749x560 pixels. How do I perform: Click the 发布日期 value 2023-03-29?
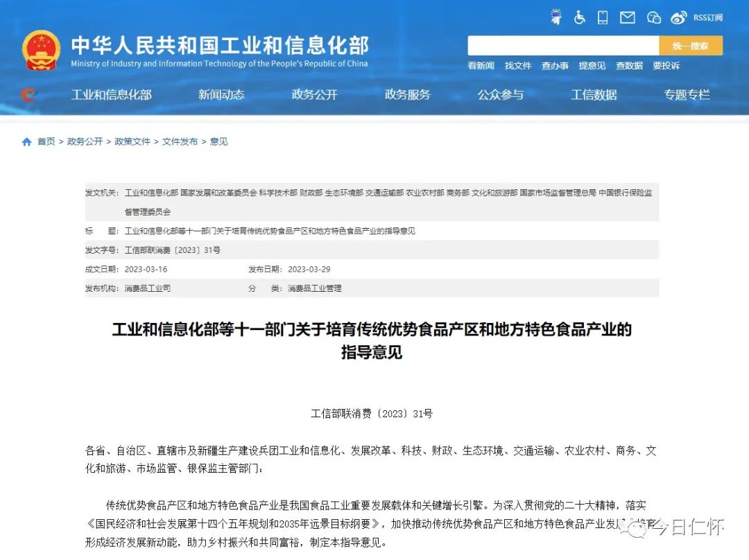[309, 270]
